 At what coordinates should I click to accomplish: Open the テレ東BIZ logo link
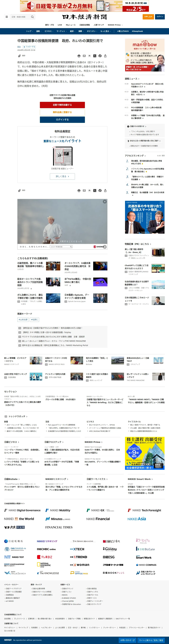coord(45,557)
